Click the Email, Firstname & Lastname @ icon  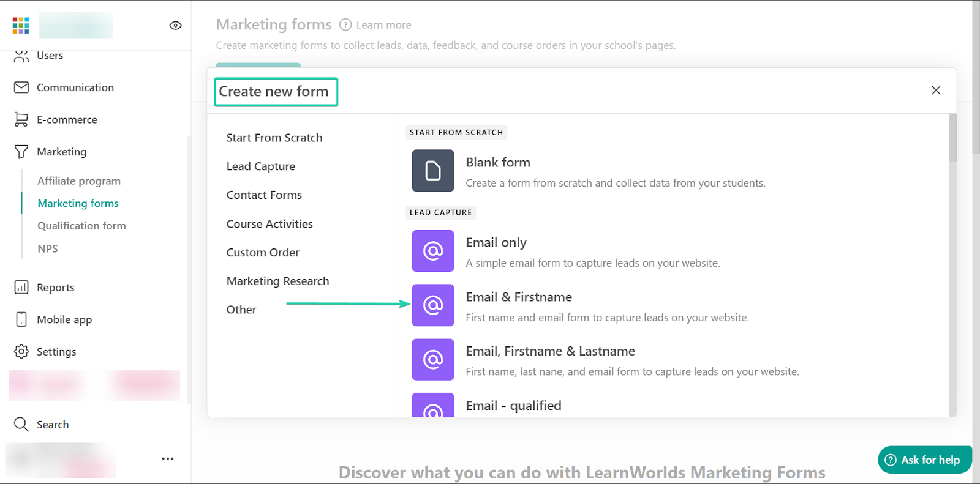tap(433, 360)
